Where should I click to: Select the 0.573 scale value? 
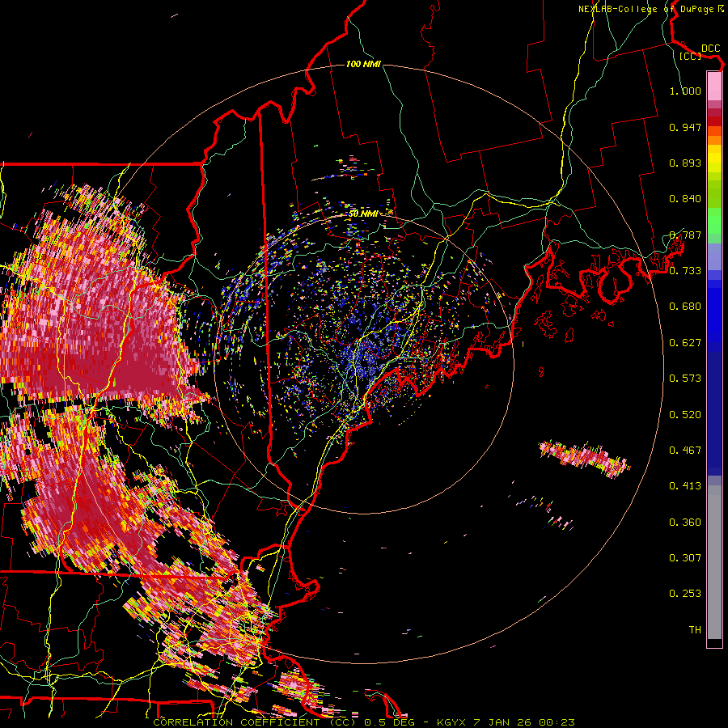pyautogui.click(x=685, y=379)
